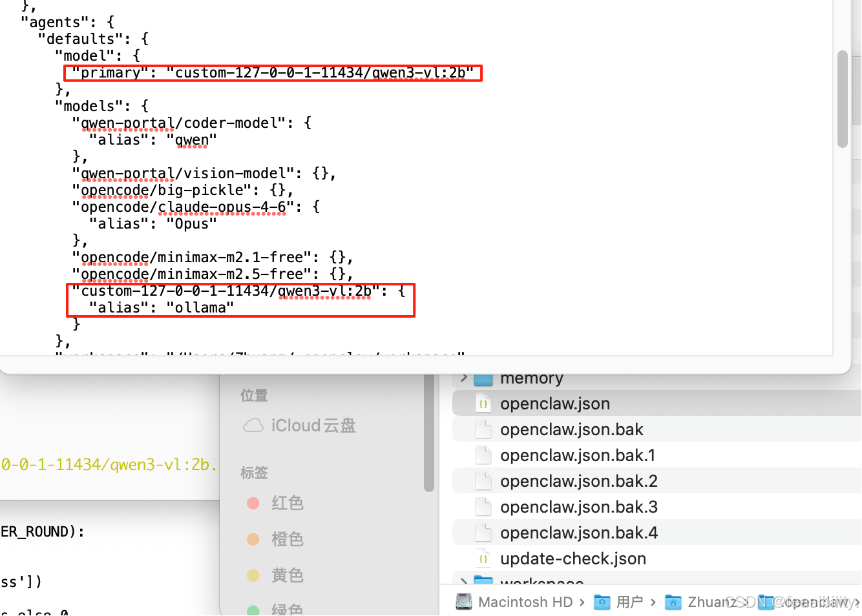Image resolution: width=862 pixels, height=616 pixels.
Task: Select openclaw.json.bak.4 in the file list
Action: tap(579, 532)
